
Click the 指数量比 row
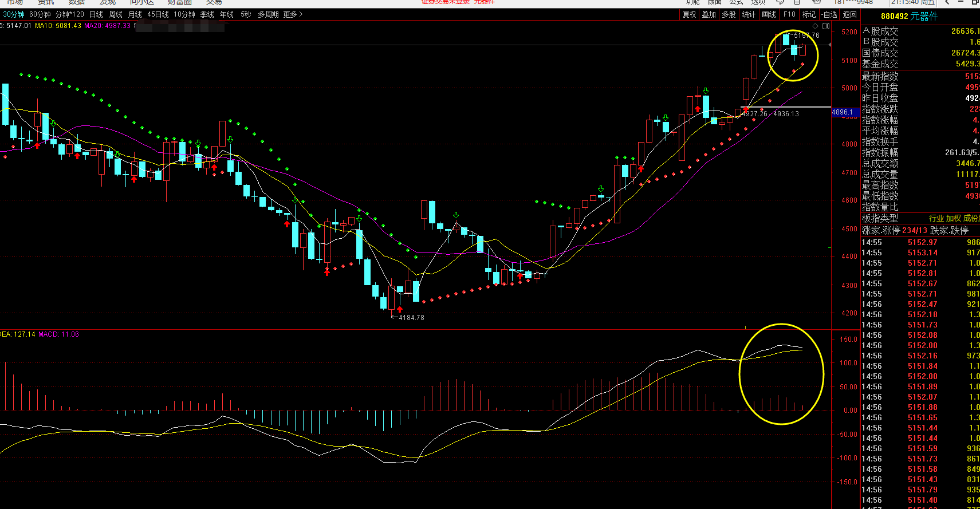(x=920, y=207)
